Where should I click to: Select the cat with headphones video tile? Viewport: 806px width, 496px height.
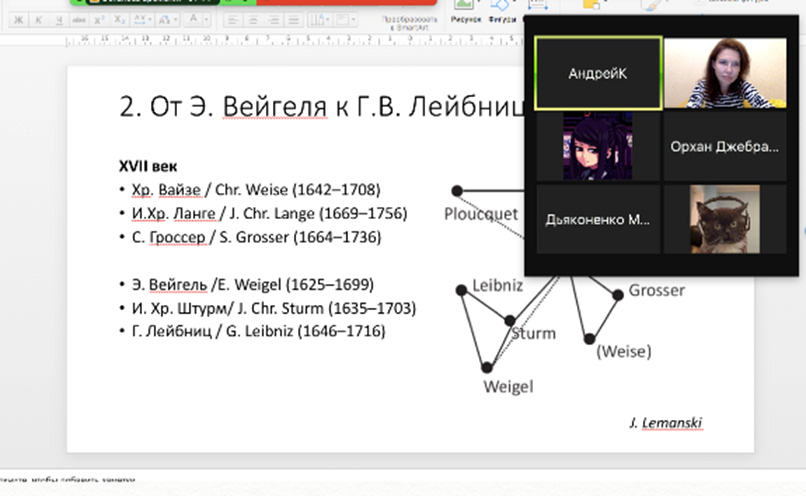coord(724,217)
